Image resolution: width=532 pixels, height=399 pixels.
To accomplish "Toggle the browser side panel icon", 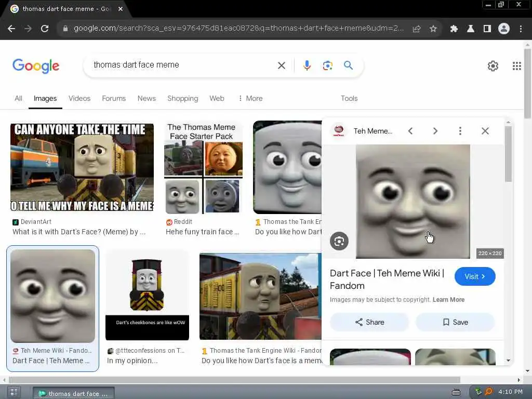I will click(487, 29).
